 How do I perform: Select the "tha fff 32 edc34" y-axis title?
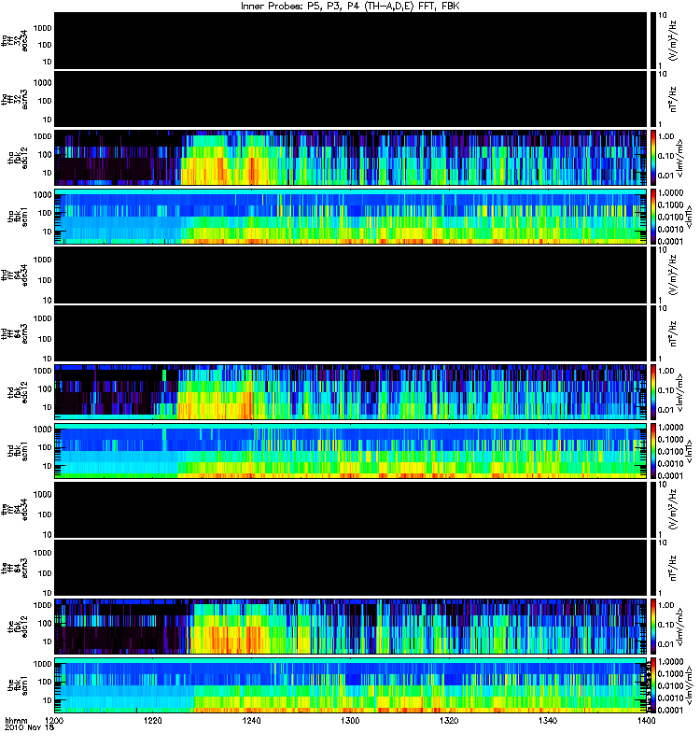pyautogui.click(x=15, y=41)
